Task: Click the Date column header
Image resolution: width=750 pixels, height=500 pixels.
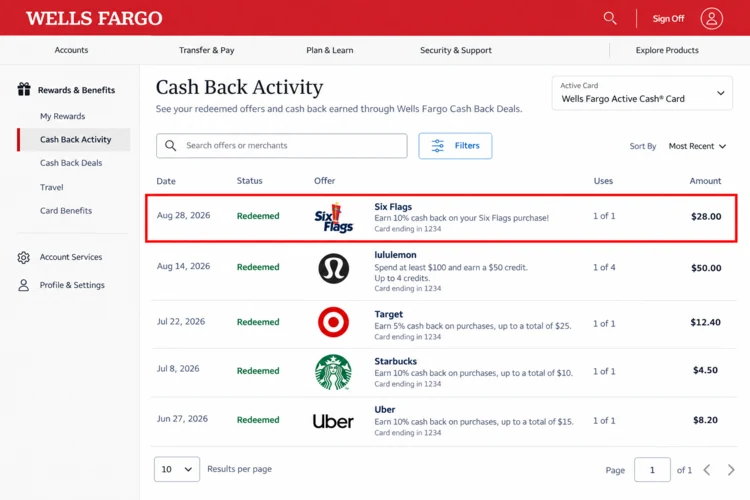Action: point(166,181)
